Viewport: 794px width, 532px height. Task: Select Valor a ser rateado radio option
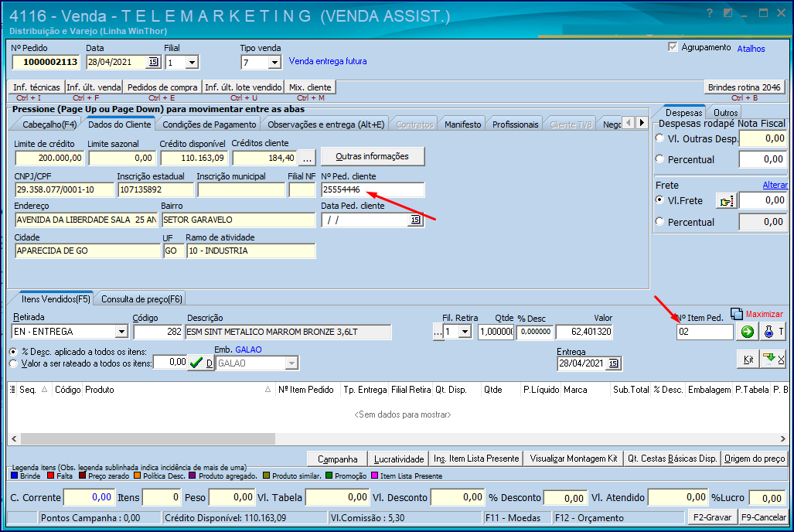coord(13,363)
